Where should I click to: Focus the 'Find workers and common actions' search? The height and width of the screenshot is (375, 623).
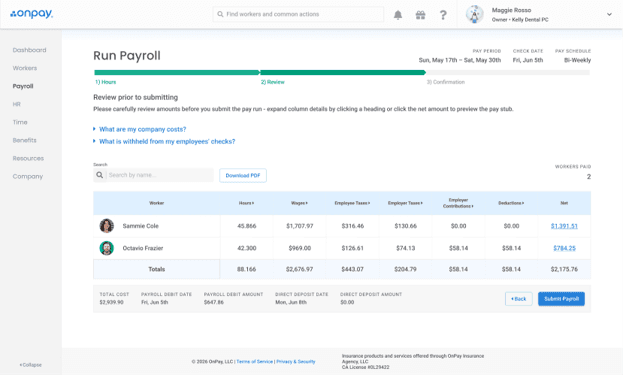(298, 14)
